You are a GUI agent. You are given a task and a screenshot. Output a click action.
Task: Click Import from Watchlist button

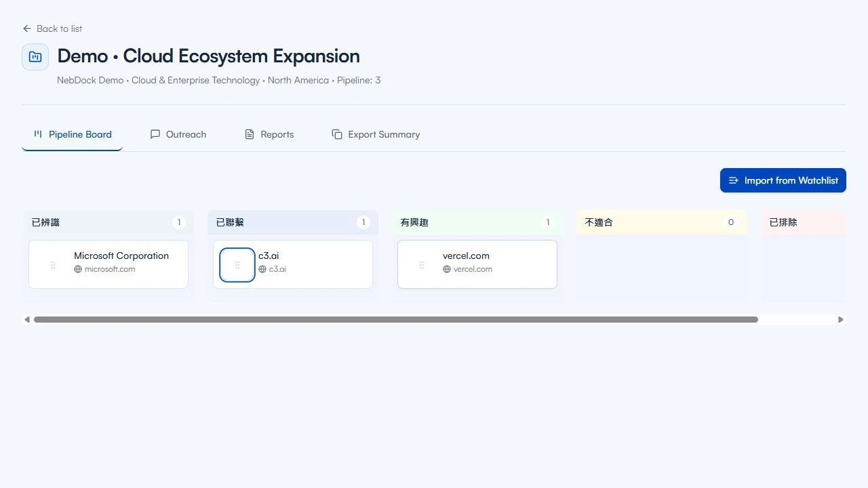(x=783, y=180)
